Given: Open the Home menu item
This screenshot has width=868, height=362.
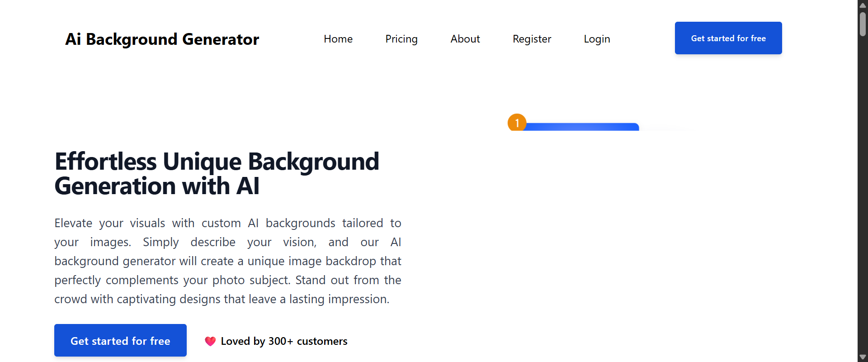Looking at the screenshot, I should point(338,39).
